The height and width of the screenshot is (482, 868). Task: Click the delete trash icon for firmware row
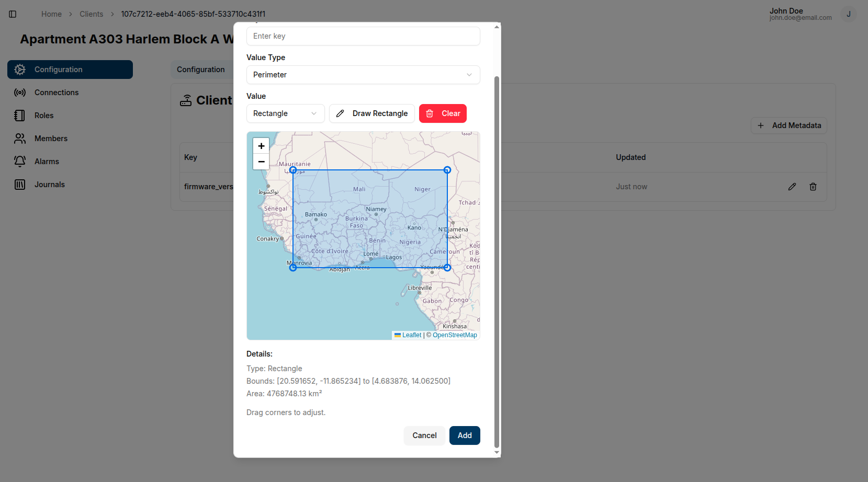coord(813,187)
